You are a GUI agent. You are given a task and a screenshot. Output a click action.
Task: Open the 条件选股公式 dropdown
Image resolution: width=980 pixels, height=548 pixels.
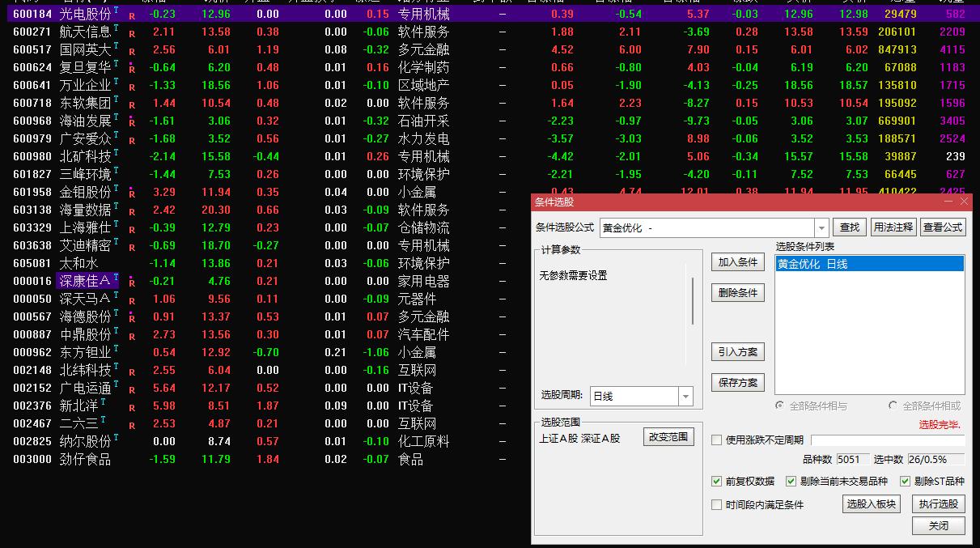point(821,227)
